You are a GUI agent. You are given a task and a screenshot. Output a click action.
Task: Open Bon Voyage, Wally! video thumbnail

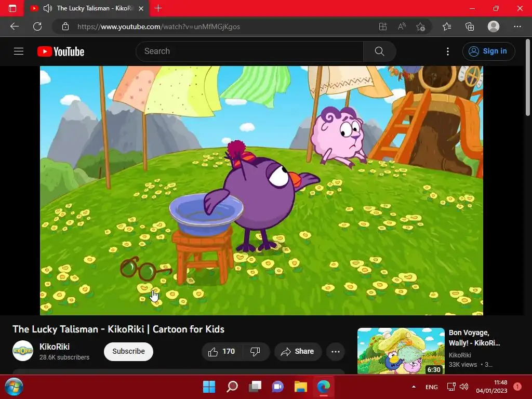point(401,351)
